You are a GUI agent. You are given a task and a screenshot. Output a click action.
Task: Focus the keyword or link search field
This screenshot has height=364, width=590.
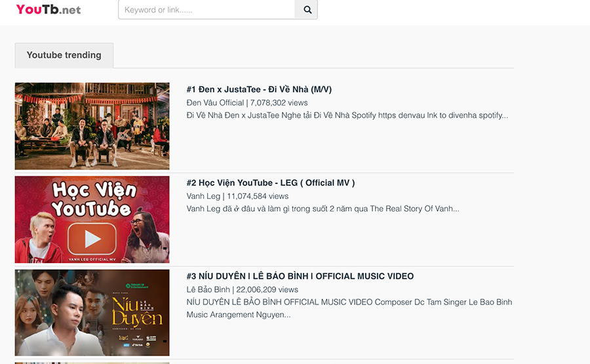click(x=206, y=10)
